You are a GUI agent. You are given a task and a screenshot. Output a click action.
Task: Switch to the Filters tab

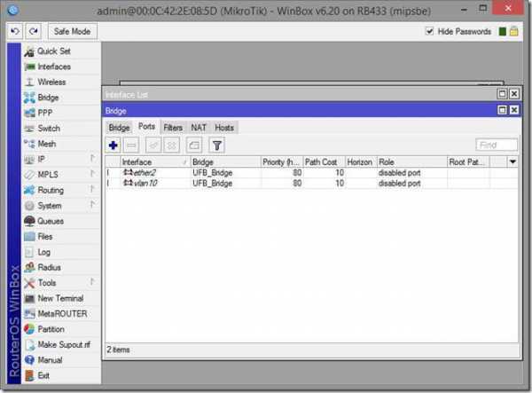click(173, 128)
